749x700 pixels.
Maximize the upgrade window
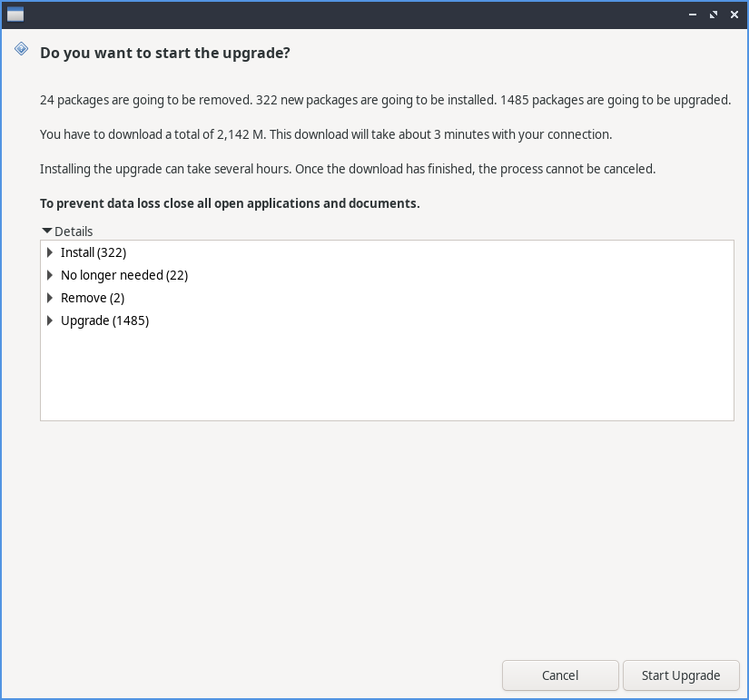point(714,15)
